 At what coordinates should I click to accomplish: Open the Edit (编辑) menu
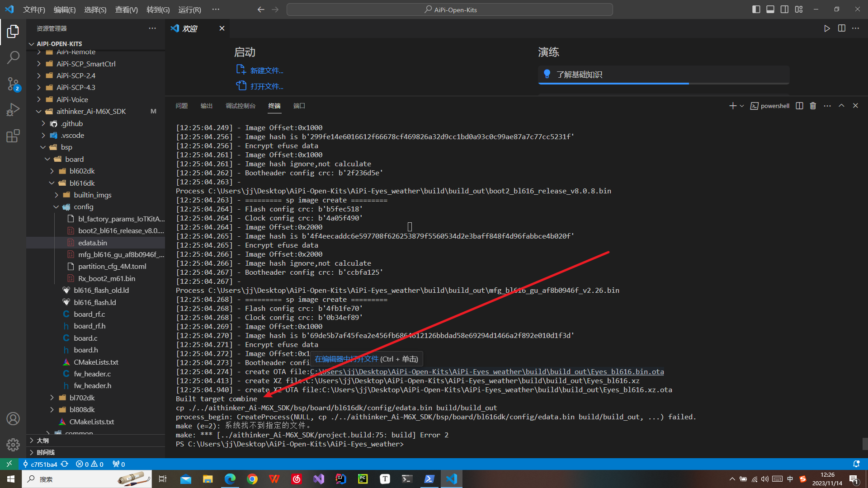[65, 9]
